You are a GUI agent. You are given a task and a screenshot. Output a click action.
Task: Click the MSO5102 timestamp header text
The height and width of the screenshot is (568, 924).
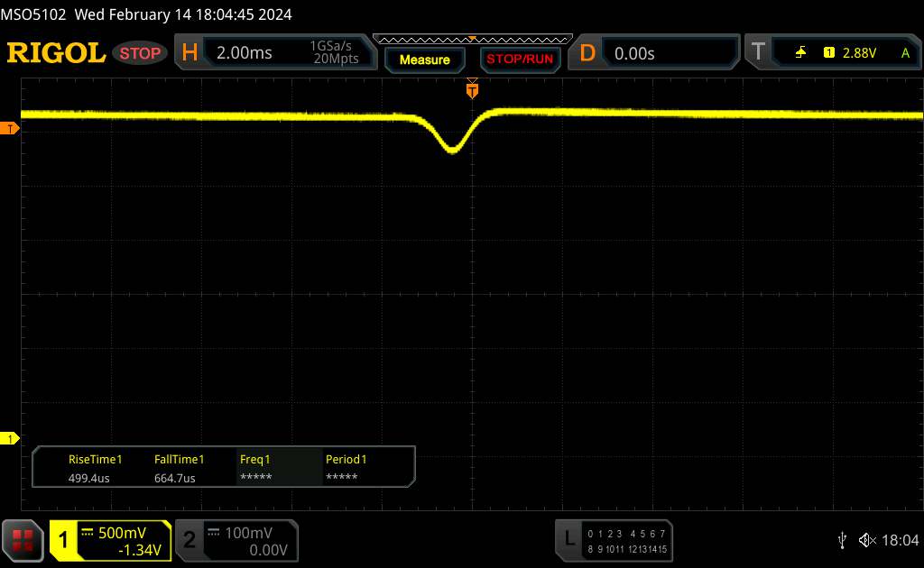click(x=146, y=14)
